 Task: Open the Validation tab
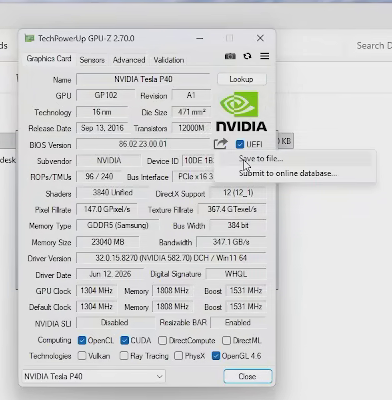point(169,60)
